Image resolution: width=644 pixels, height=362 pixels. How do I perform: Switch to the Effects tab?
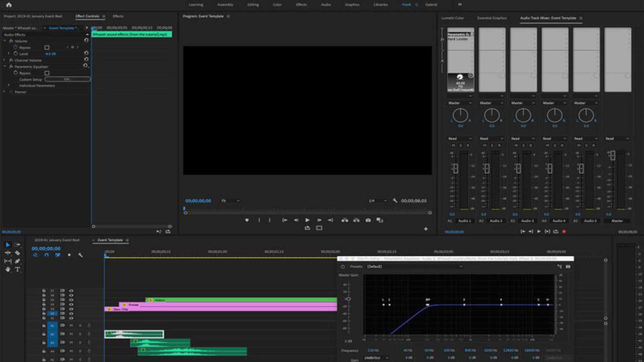tap(118, 16)
